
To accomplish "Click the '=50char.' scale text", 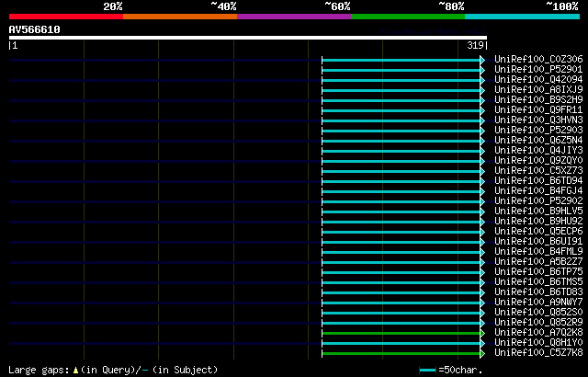I will tap(460, 370).
